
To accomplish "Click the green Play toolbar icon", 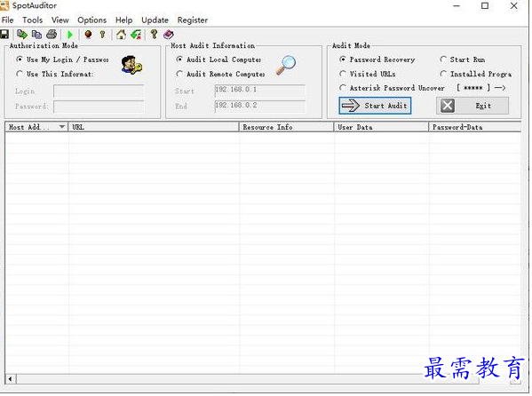I will 70,35.
